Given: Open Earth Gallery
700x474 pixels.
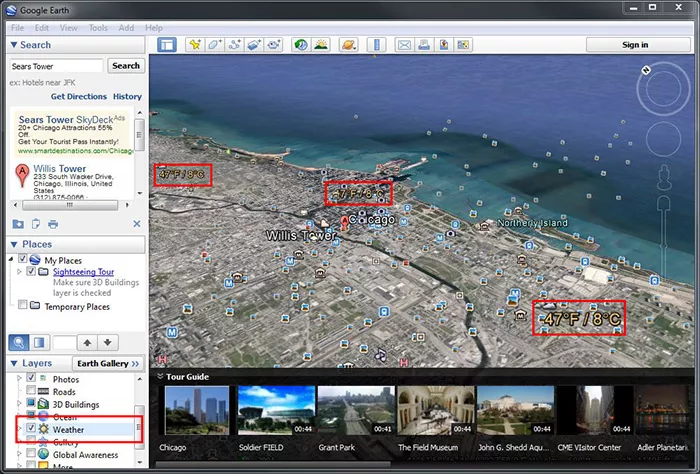Looking at the screenshot, I should (108, 363).
